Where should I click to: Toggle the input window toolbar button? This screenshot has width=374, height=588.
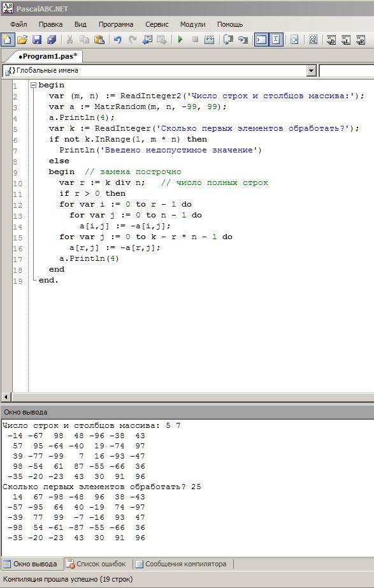pyautogui.click(x=276, y=40)
